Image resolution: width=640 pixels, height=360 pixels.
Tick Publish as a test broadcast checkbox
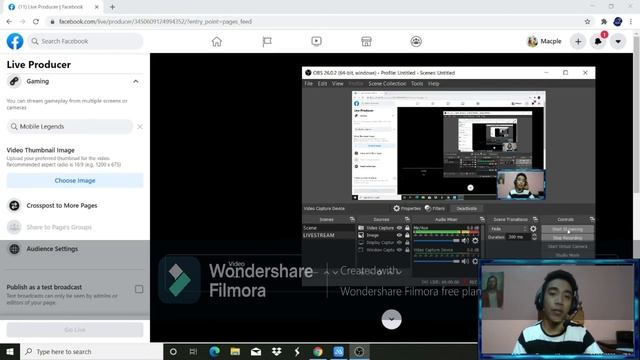click(139, 289)
